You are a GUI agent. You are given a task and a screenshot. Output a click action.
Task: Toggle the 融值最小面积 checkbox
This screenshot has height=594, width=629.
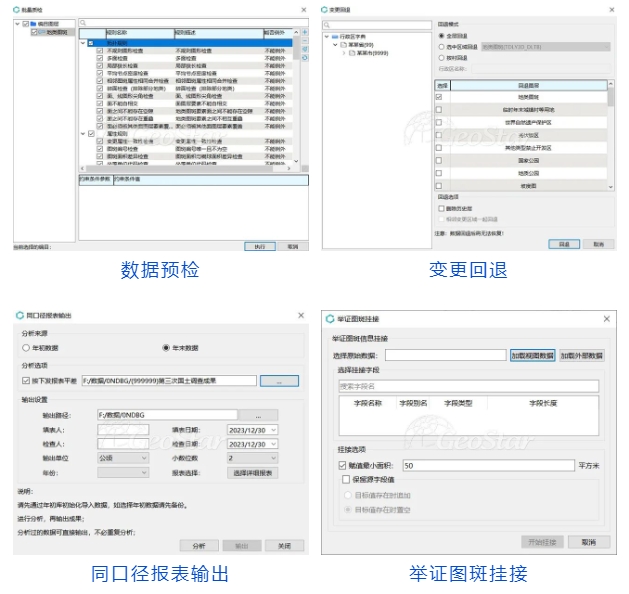tap(343, 465)
